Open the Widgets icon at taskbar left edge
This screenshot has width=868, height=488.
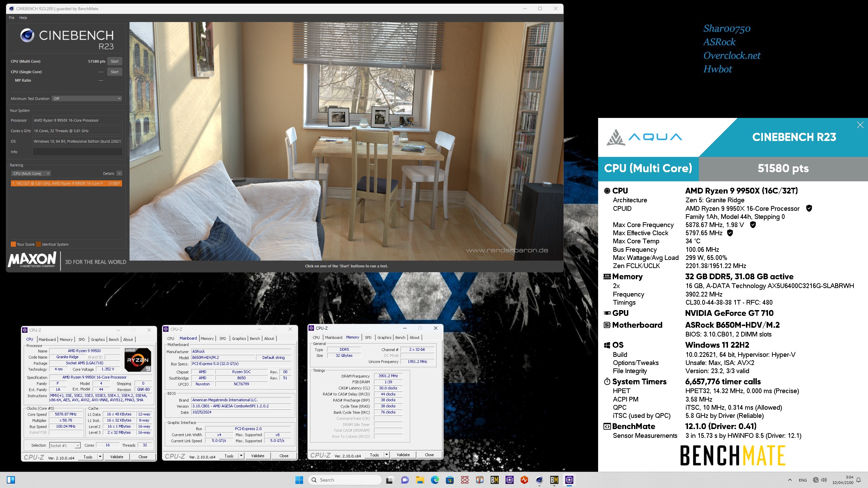coord(11,480)
